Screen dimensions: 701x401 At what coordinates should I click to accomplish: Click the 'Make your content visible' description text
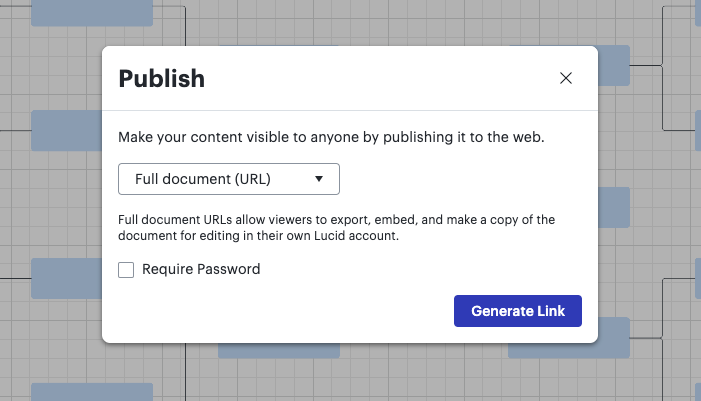[331, 137]
